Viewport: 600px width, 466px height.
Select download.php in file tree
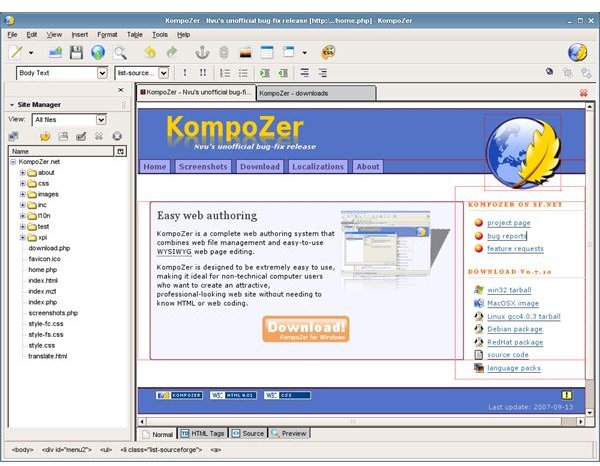(49, 248)
